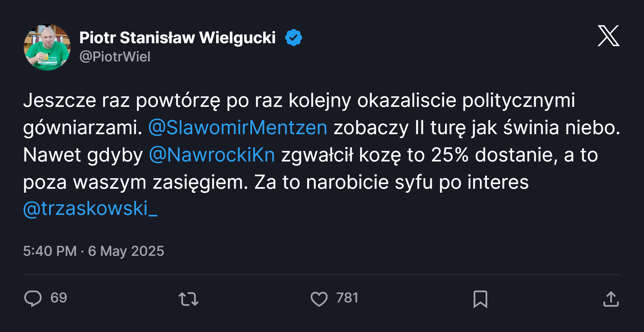Image resolution: width=644 pixels, height=332 pixels.
Task: Click the blue verified badge
Action: (293, 38)
